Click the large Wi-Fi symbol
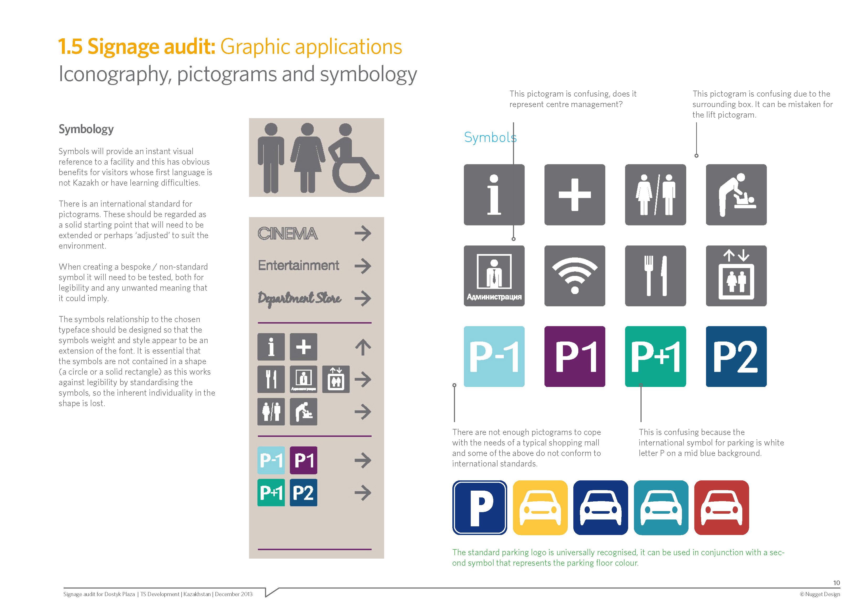This screenshot has height=614, width=868. click(x=575, y=276)
